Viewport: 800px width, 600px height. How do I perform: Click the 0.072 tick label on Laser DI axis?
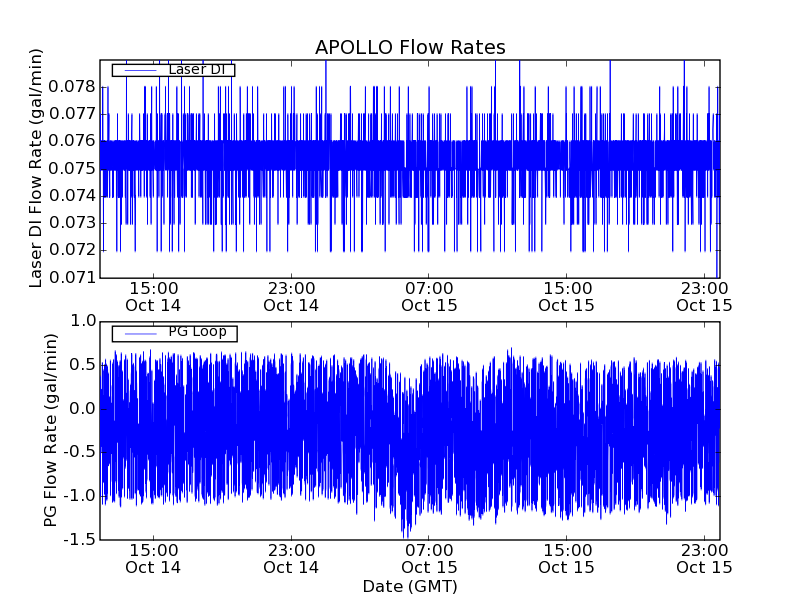pos(72,250)
